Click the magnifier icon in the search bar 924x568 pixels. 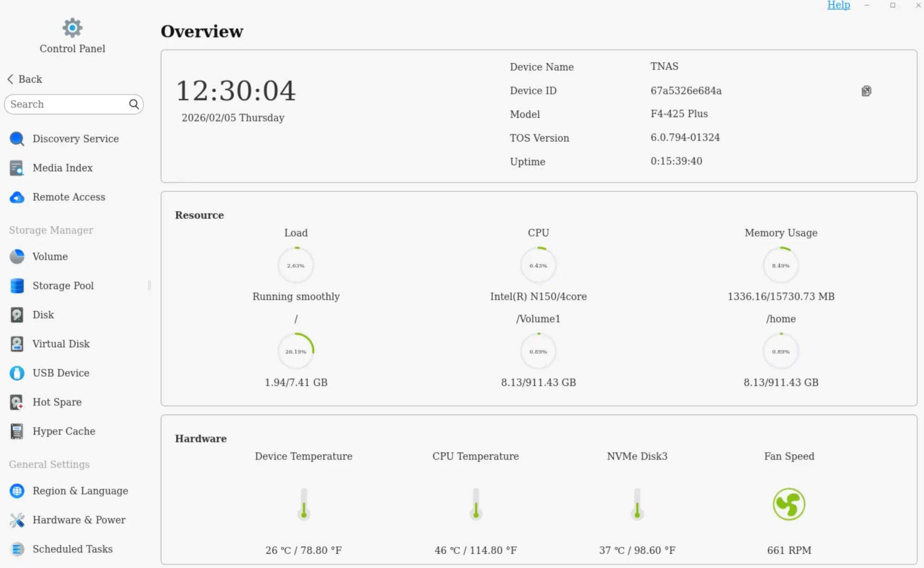coord(134,104)
